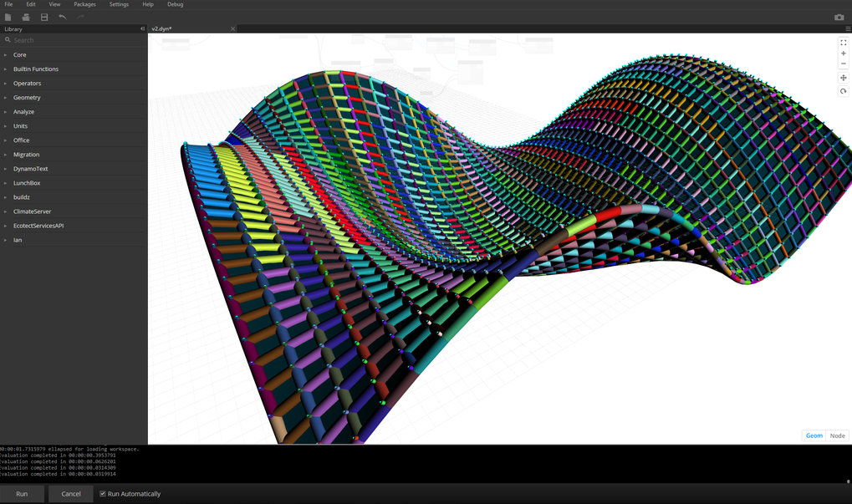This screenshot has height=504, width=852.
Task: Click the Library search field
Action: pyautogui.click(x=75, y=40)
